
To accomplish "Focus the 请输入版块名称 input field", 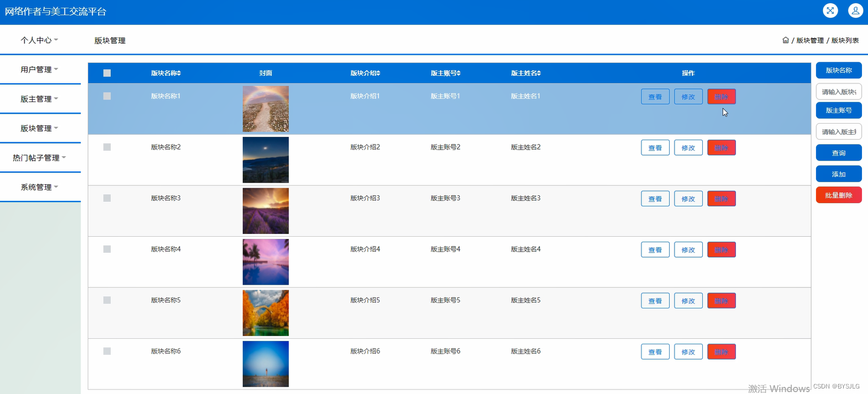I will coord(839,92).
